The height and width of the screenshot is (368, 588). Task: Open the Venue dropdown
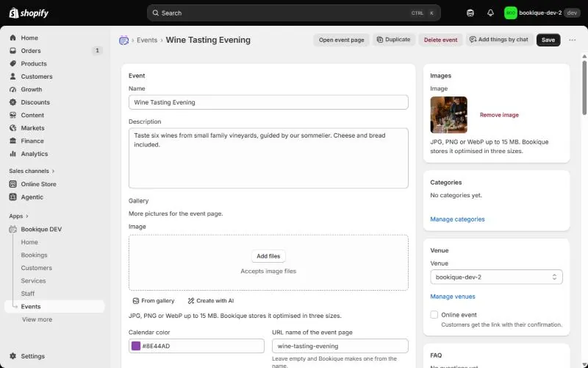[x=496, y=277]
